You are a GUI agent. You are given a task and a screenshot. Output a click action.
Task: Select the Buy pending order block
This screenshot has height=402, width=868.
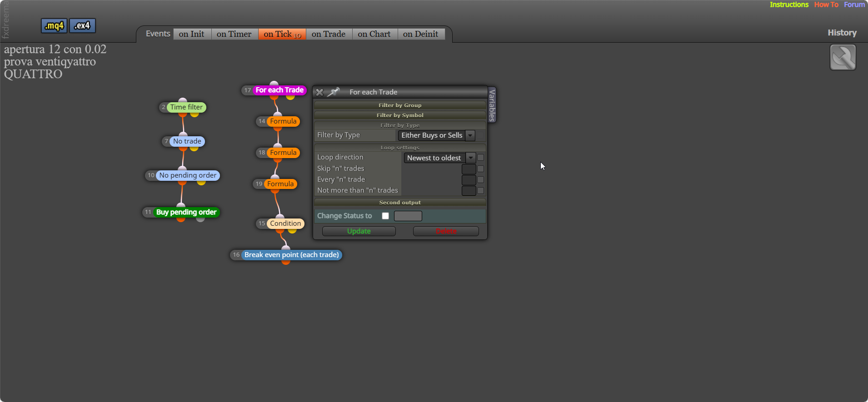click(x=186, y=212)
